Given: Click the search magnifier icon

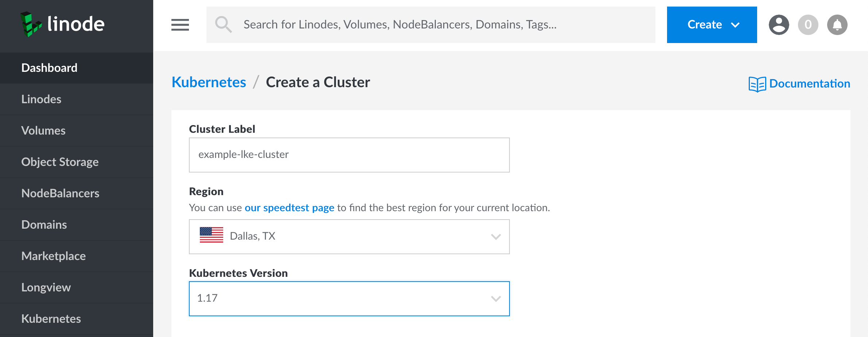Looking at the screenshot, I should [x=223, y=24].
